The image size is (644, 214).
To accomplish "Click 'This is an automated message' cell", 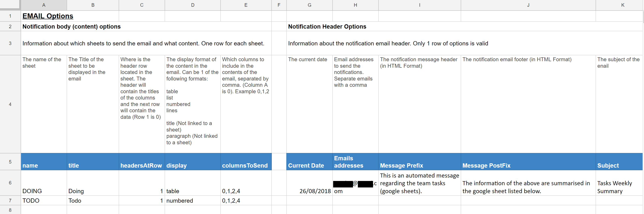I will tap(420, 183).
